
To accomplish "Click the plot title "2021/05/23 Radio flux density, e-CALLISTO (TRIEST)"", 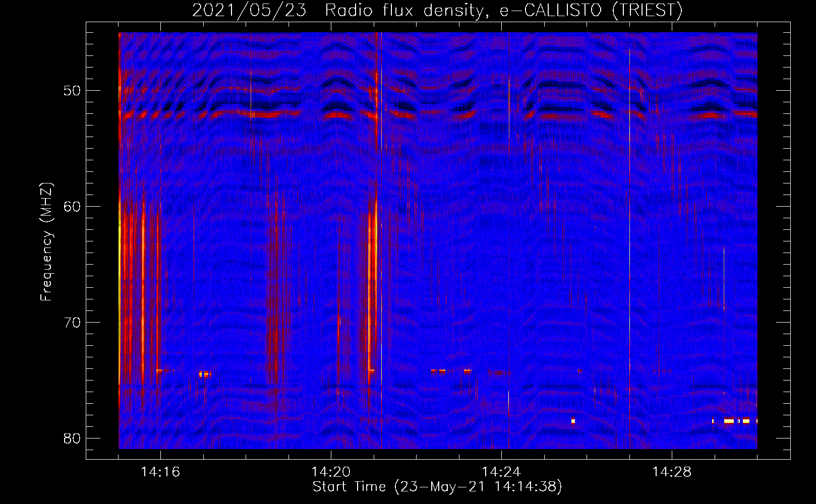I will pos(437,10).
